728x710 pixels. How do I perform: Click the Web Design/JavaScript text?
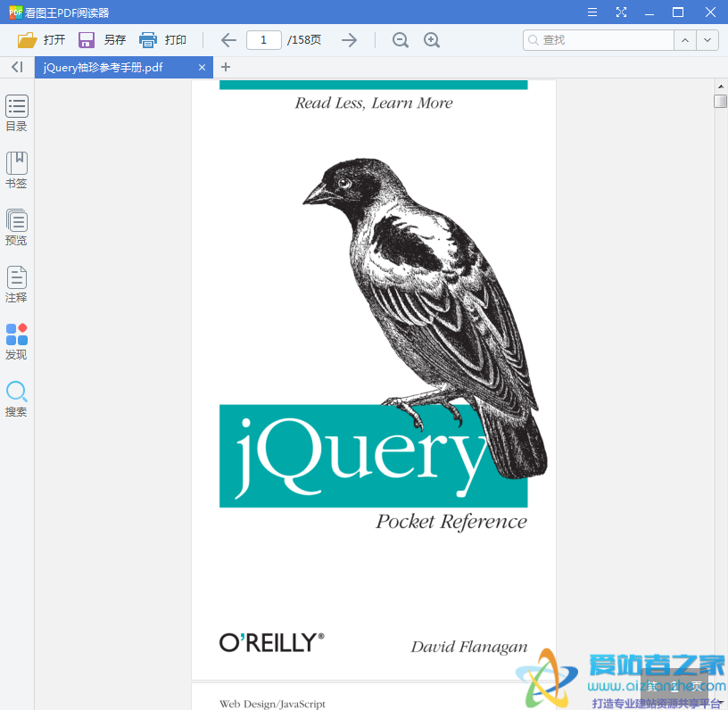272,704
